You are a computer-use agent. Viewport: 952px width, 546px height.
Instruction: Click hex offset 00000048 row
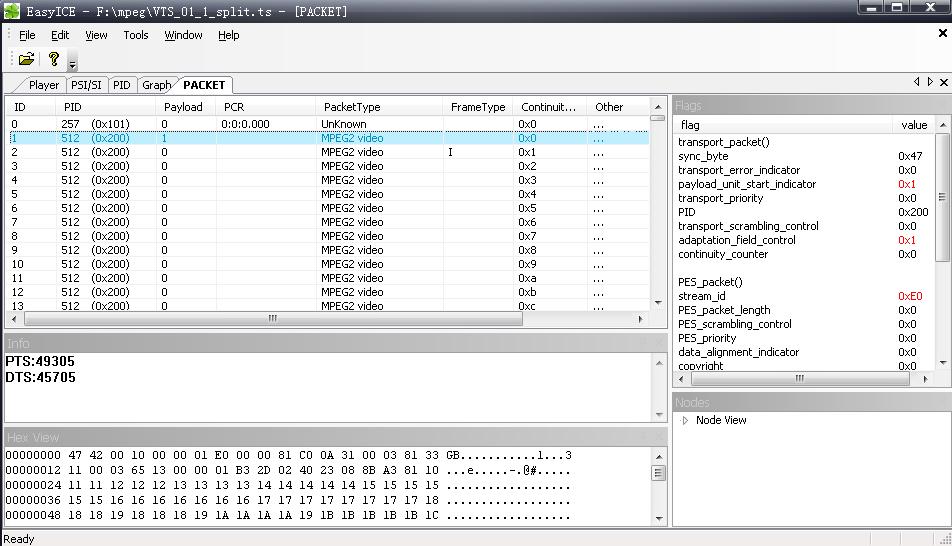(x=288, y=516)
